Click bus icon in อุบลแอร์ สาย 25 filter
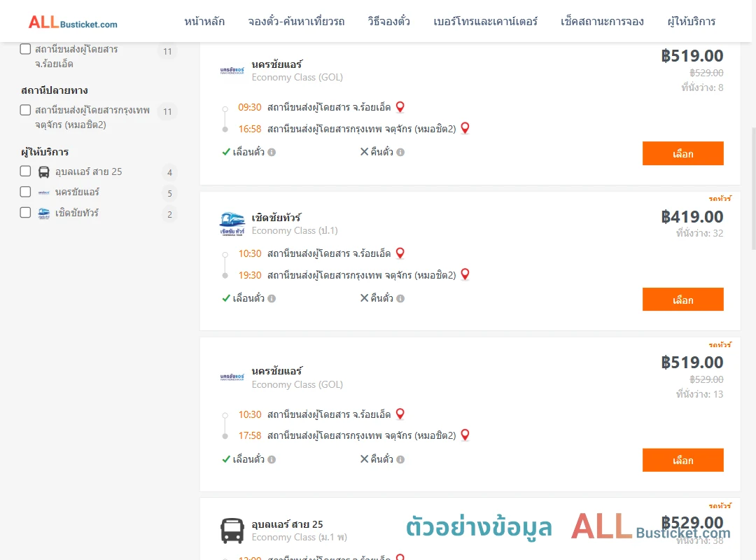This screenshot has width=756, height=560. pos(44,172)
